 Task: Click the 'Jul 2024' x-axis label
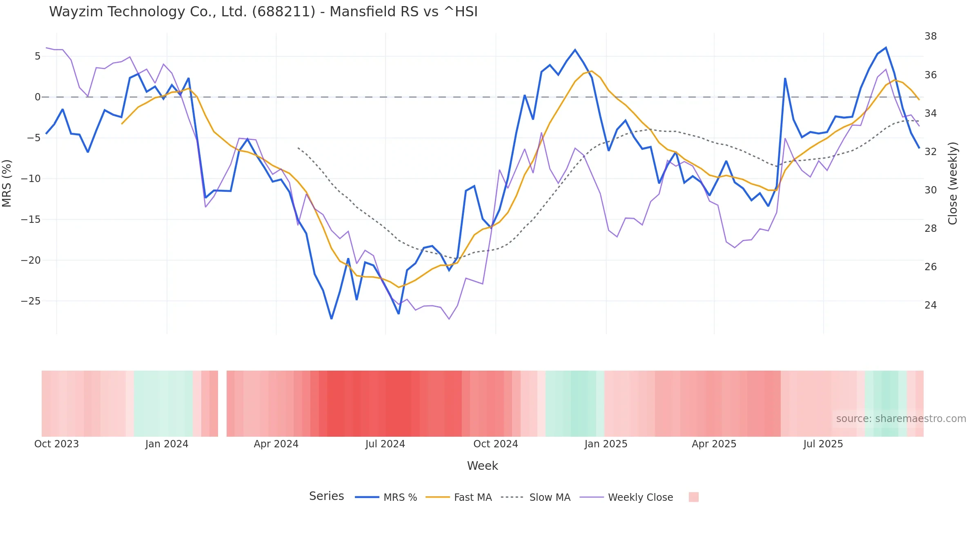(x=385, y=444)
